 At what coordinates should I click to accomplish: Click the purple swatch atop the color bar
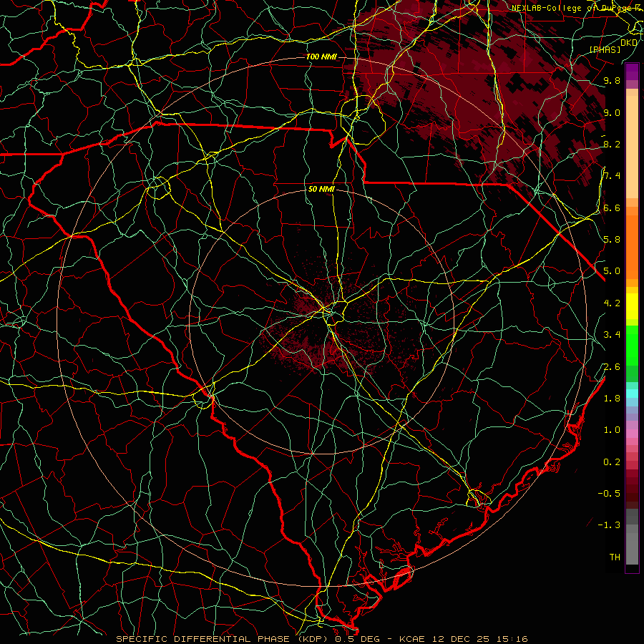point(632,72)
